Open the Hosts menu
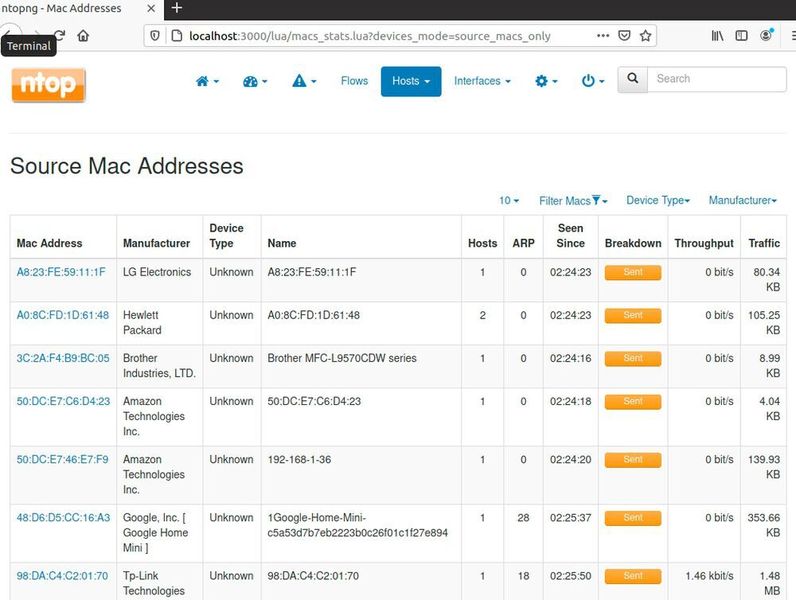The width and height of the screenshot is (796, 600). (x=411, y=81)
